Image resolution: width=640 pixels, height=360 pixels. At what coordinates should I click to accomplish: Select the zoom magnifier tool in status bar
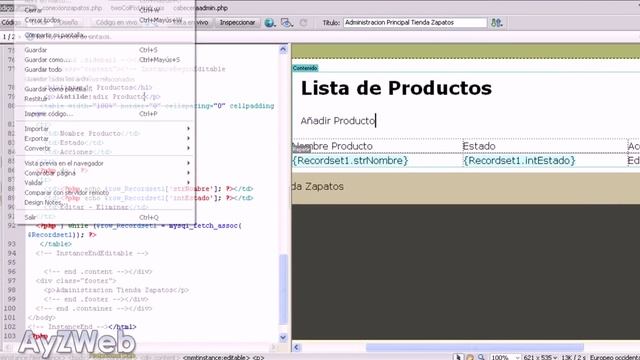coord(481,357)
